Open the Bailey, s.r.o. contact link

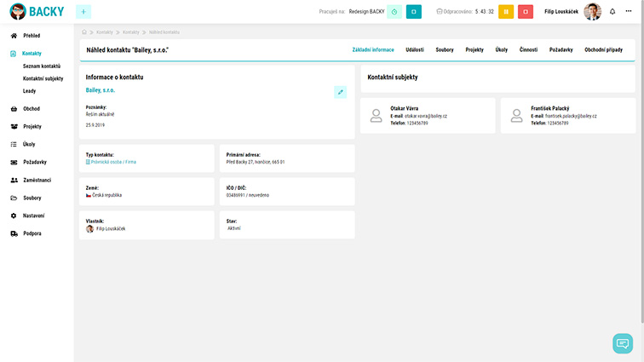[x=101, y=89]
